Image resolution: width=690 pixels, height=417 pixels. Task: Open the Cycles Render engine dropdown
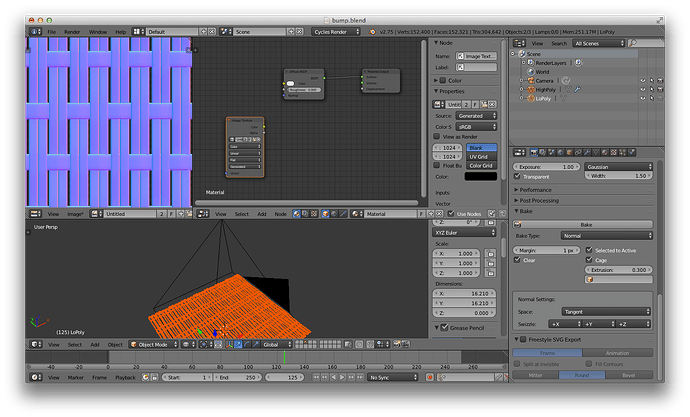336,32
